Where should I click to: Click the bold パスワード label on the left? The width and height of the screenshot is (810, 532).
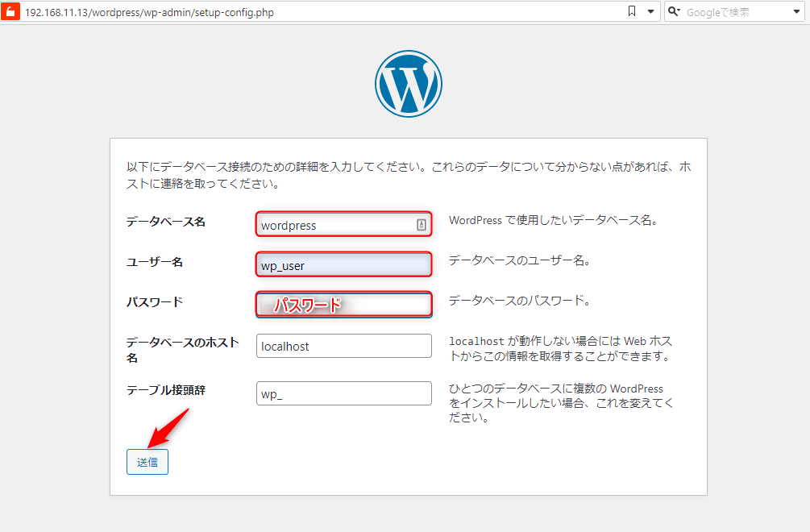(154, 302)
